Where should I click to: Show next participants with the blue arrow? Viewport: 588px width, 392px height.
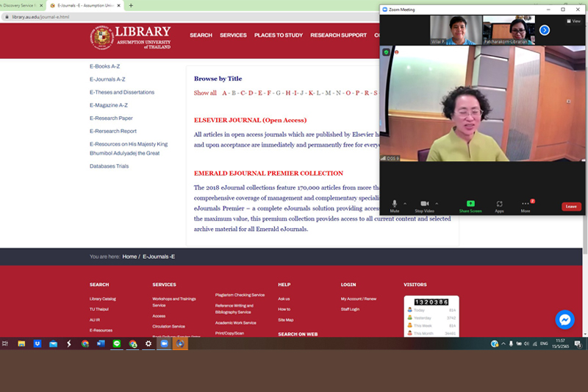[545, 30]
